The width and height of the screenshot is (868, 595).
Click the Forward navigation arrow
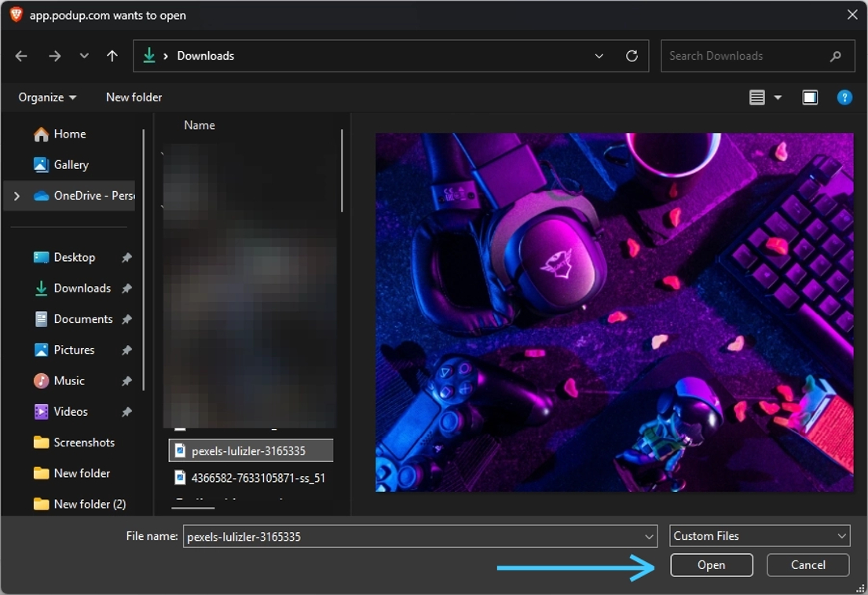pyautogui.click(x=54, y=56)
